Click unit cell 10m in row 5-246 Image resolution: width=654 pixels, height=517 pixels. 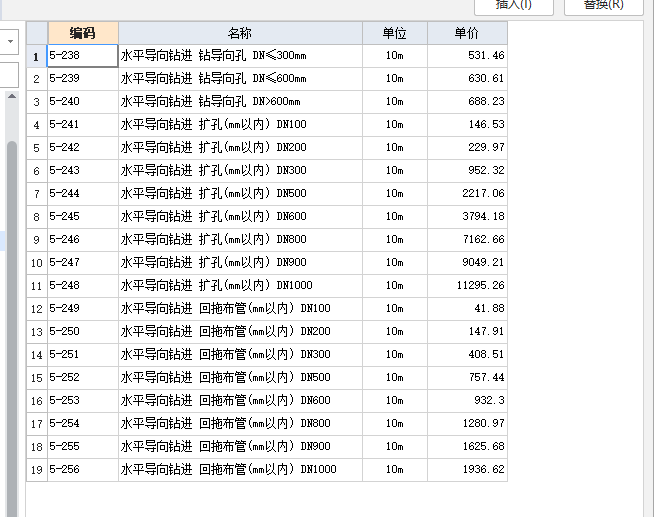click(x=395, y=239)
